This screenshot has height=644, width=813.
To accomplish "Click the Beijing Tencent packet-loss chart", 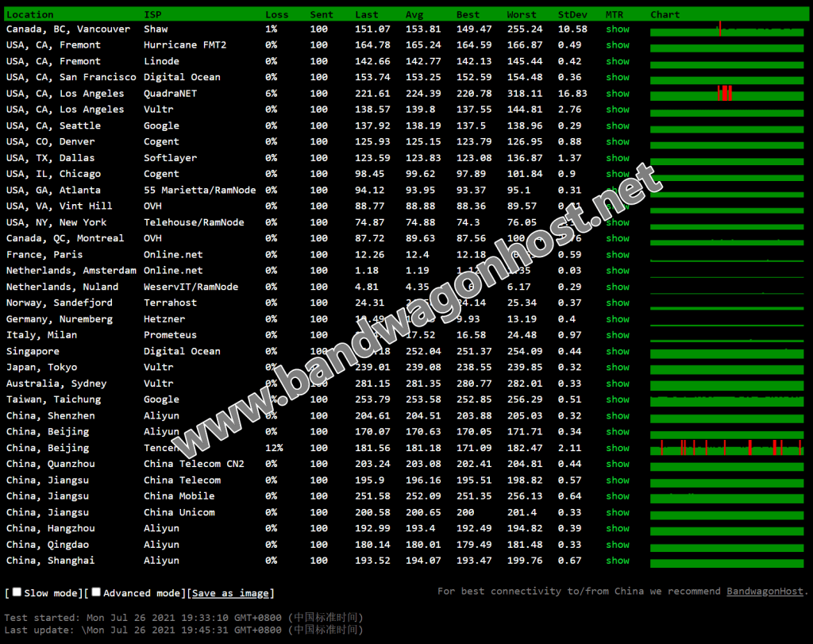I will pos(727,448).
